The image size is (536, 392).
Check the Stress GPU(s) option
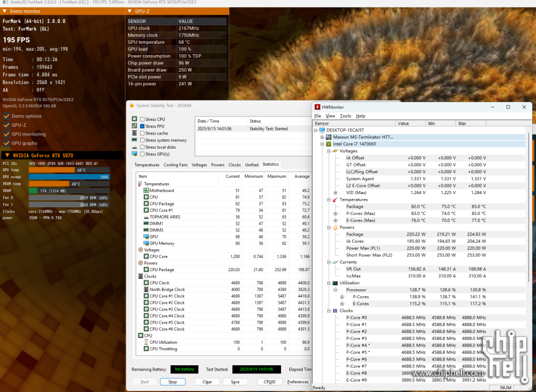[x=142, y=154]
